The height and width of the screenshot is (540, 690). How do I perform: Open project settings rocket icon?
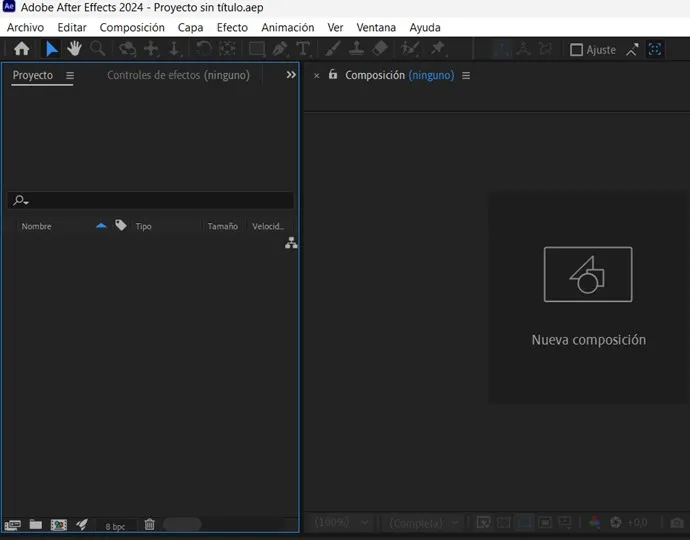point(82,524)
